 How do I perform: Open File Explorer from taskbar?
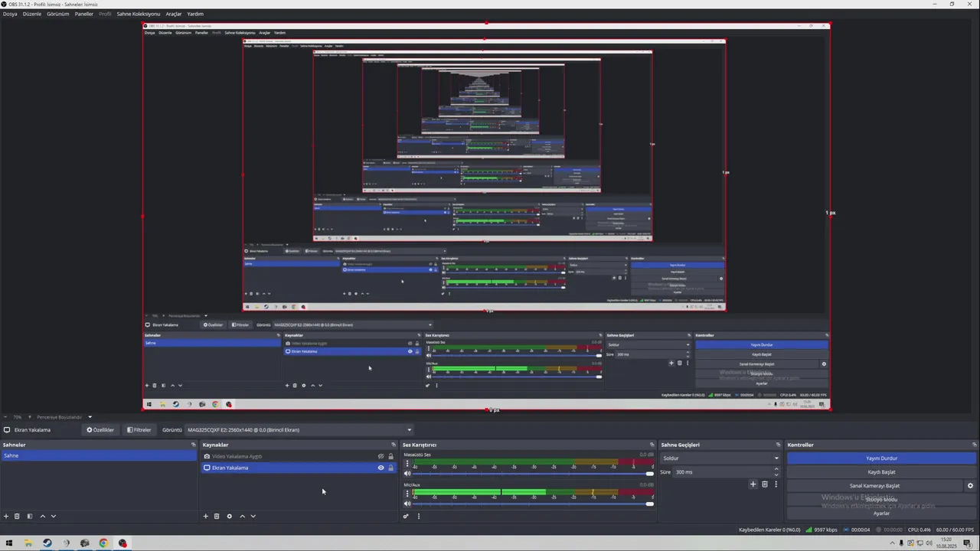click(28, 543)
